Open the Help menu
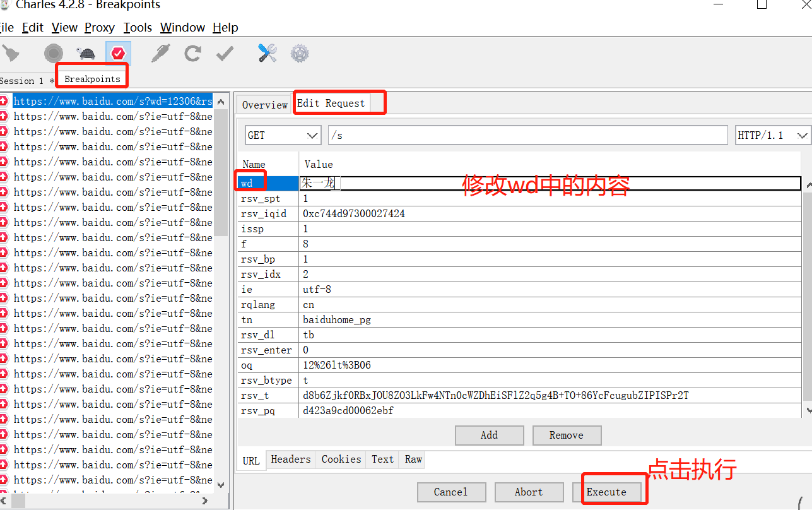Screen dimensions: 812x510 225,27
